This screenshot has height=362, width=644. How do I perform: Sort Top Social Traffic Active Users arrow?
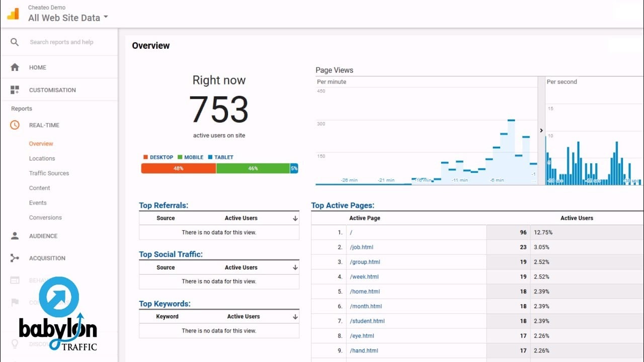point(295,268)
